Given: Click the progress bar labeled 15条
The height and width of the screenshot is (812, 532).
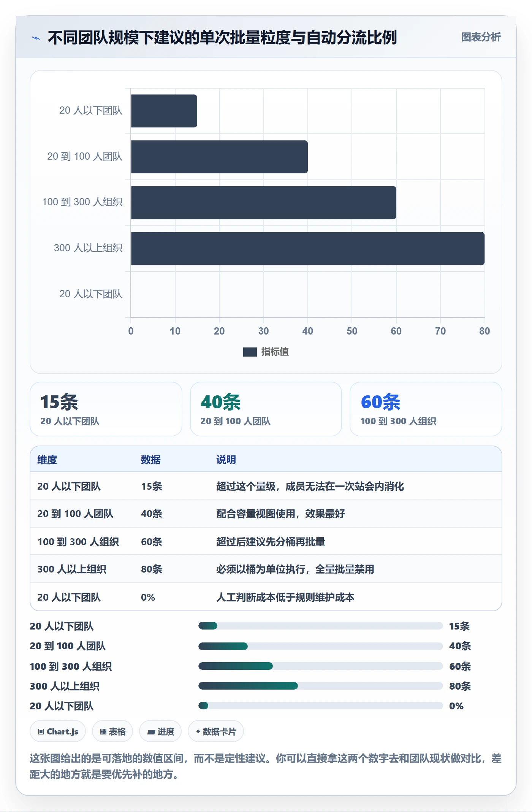Looking at the screenshot, I should [321, 626].
